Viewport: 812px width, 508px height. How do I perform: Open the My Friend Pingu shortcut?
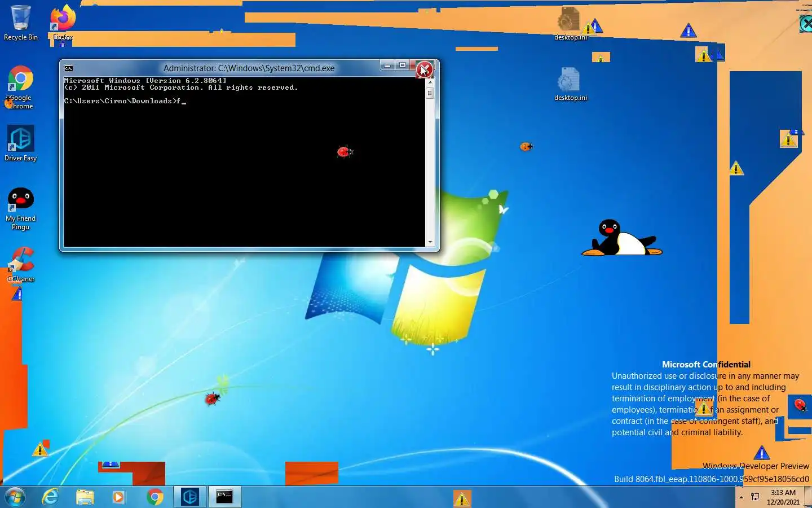pyautogui.click(x=20, y=209)
